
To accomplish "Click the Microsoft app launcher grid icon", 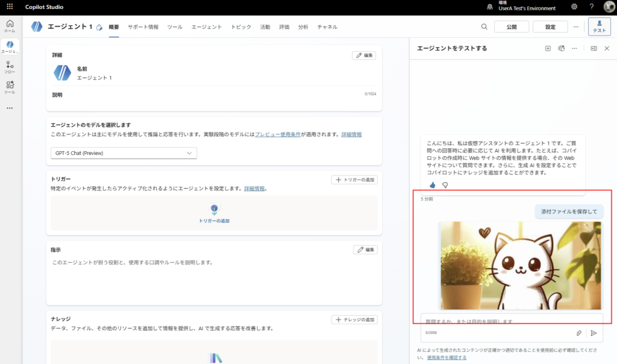I will tap(9, 7).
